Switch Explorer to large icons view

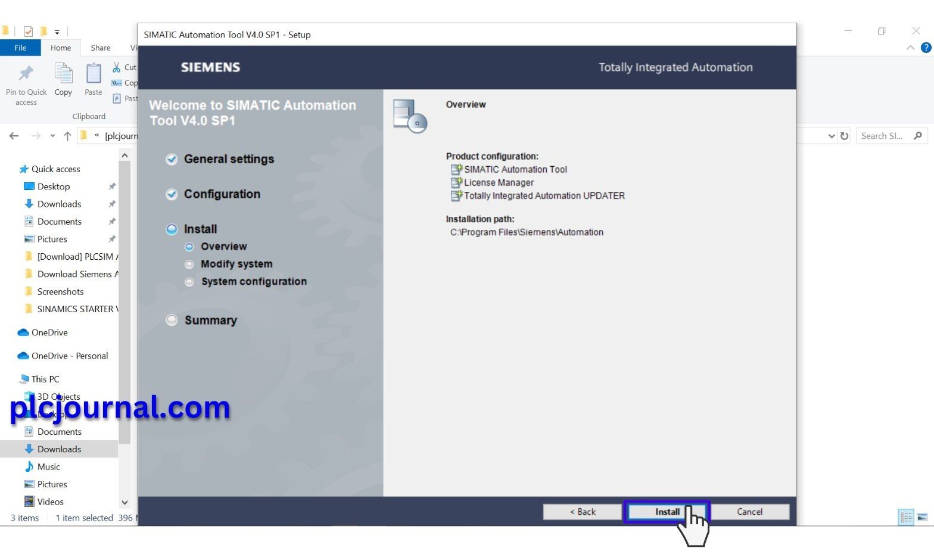click(x=922, y=517)
